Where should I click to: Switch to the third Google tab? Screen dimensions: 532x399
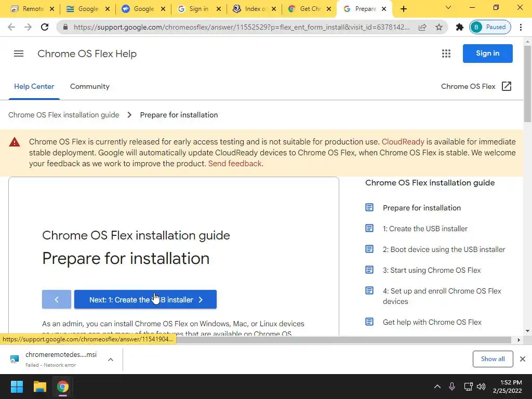(x=143, y=9)
